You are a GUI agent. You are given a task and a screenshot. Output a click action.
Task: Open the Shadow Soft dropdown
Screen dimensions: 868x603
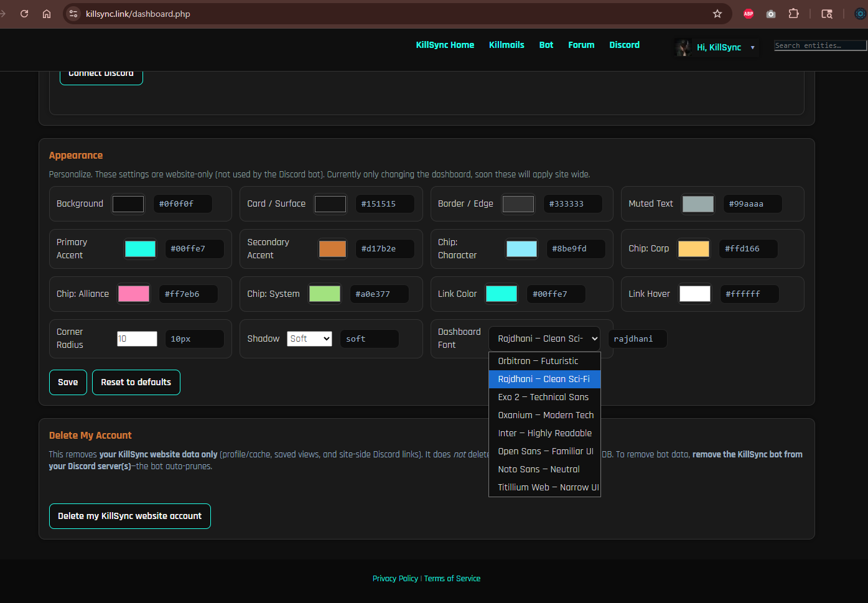coord(309,339)
